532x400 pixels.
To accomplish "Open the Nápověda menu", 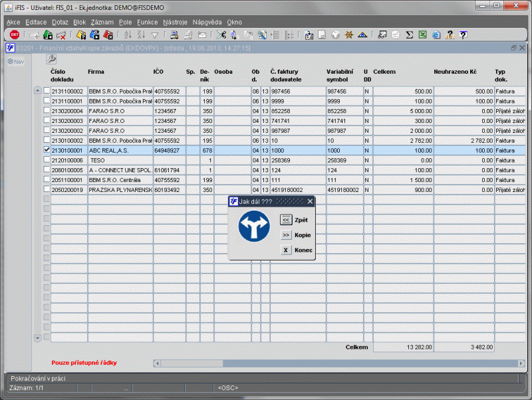I will click(x=207, y=23).
